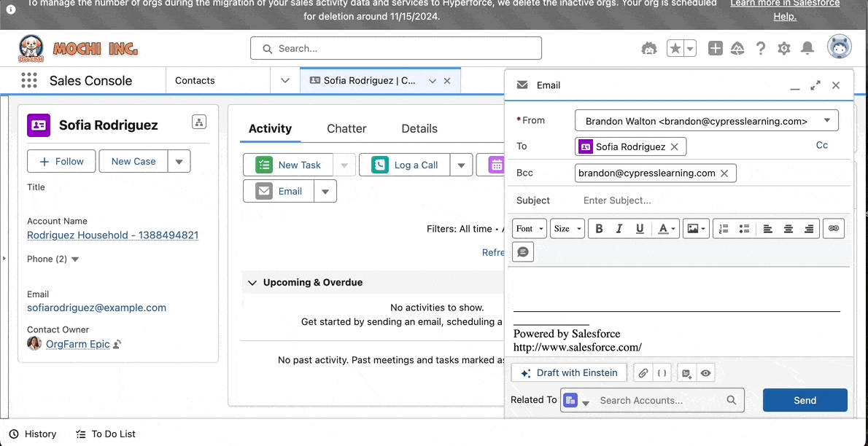The height and width of the screenshot is (446, 868).
Task: Collapse the Upcoming & Overdue section
Action: (252, 283)
